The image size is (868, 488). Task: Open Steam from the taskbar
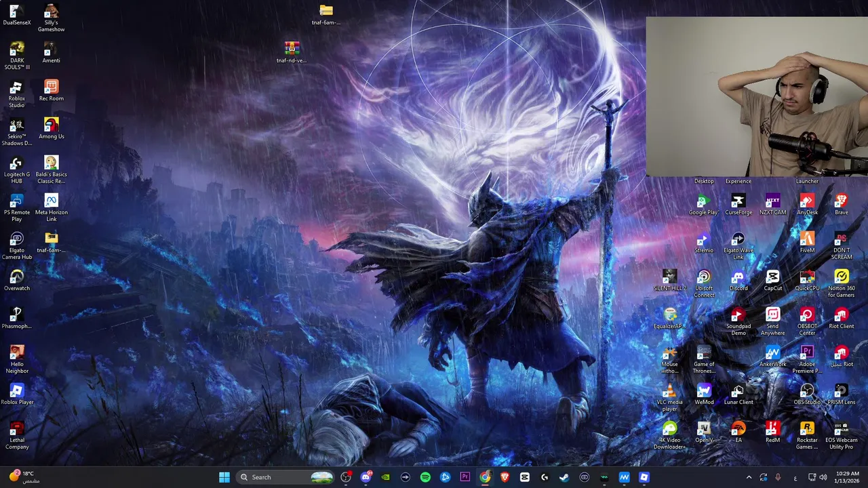(564, 477)
